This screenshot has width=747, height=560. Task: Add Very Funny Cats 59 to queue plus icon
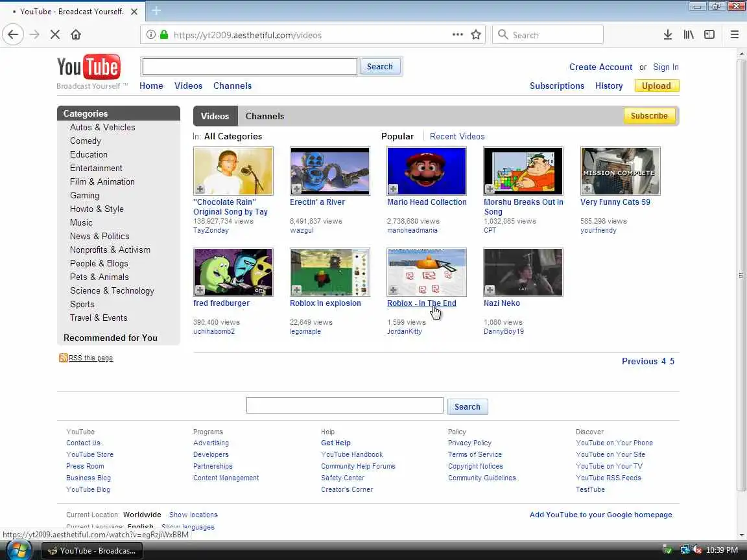click(587, 189)
